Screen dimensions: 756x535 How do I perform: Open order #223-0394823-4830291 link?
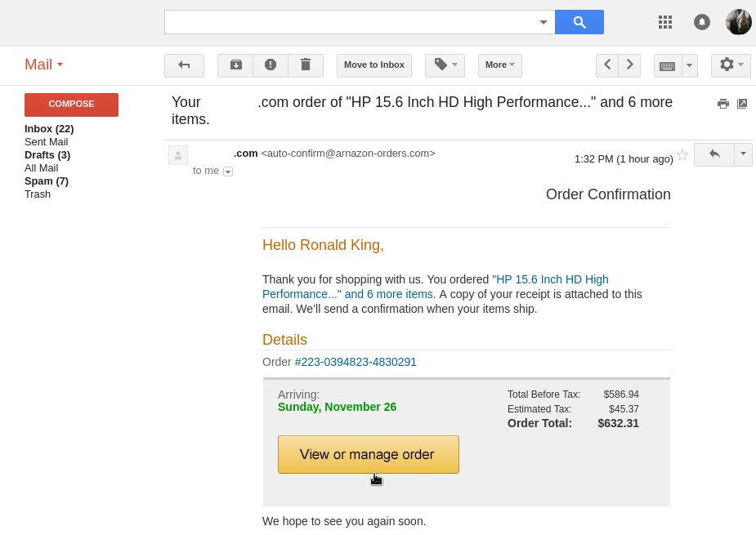click(356, 362)
